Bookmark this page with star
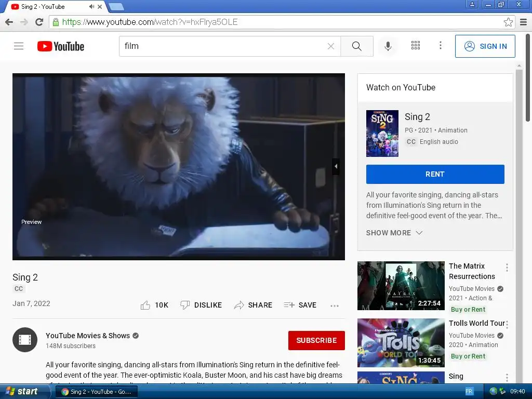The height and width of the screenshot is (399, 532). pyautogui.click(x=508, y=22)
